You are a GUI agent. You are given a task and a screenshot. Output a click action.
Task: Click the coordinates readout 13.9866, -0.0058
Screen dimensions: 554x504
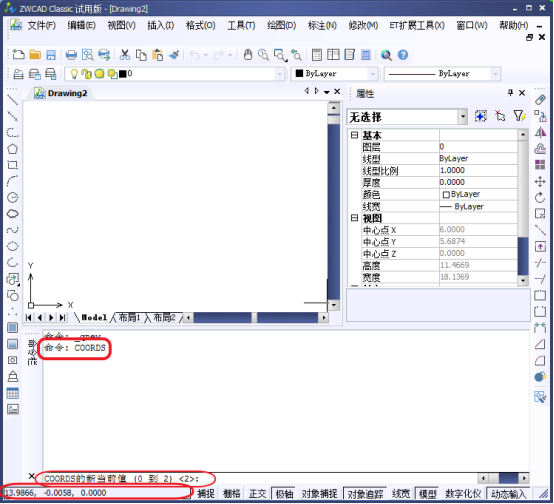tap(56, 493)
